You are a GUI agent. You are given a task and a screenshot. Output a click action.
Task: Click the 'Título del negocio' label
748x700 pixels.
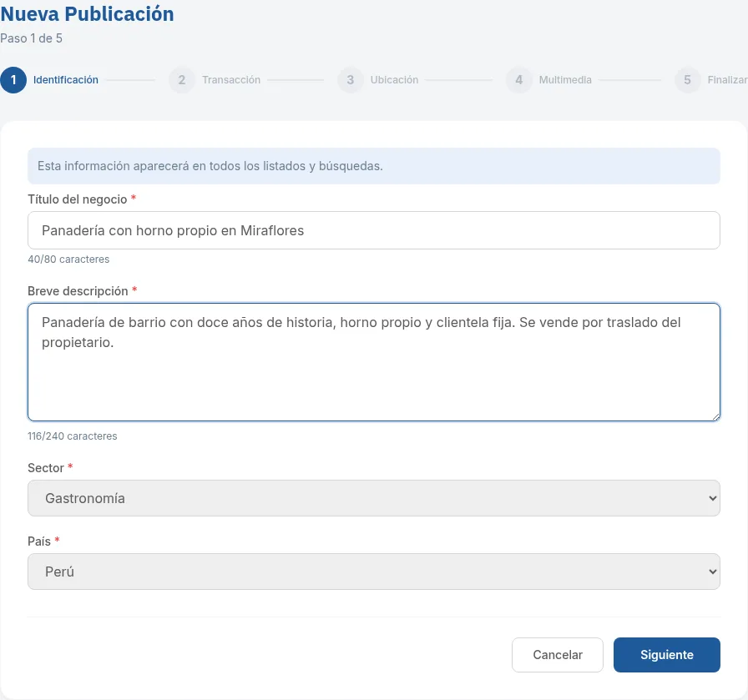click(78, 199)
